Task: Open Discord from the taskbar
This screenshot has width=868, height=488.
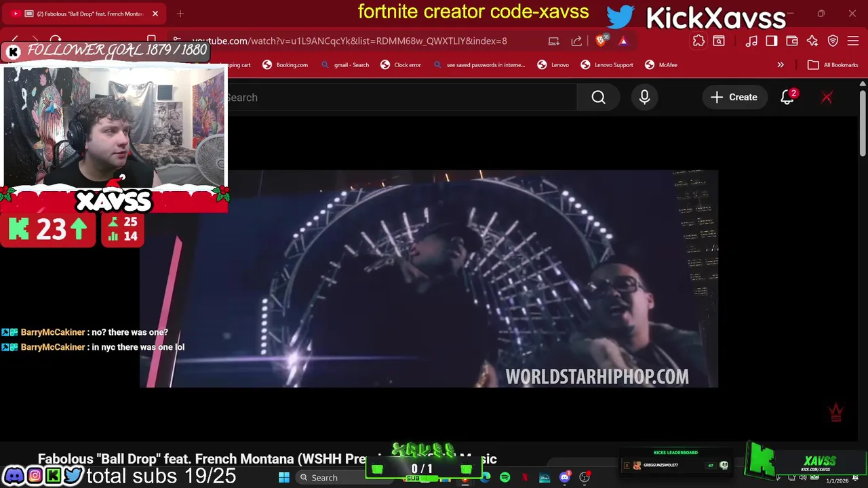Action: 565,478
